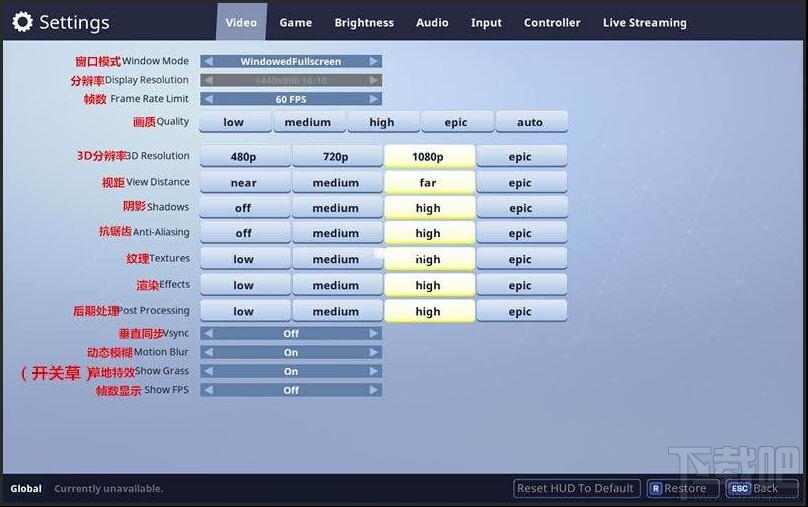Select 720p for 3D Resolution
Image resolution: width=808 pixels, height=507 pixels.
tap(338, 156)
